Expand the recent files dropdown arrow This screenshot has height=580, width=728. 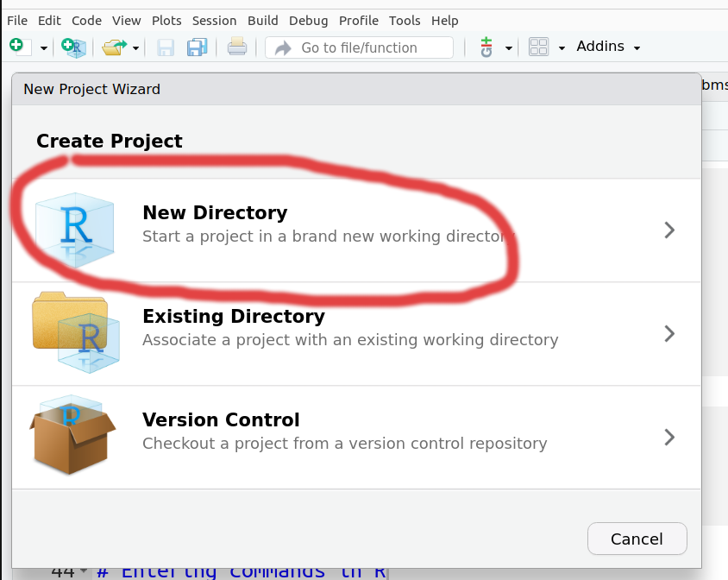(135, 48)
